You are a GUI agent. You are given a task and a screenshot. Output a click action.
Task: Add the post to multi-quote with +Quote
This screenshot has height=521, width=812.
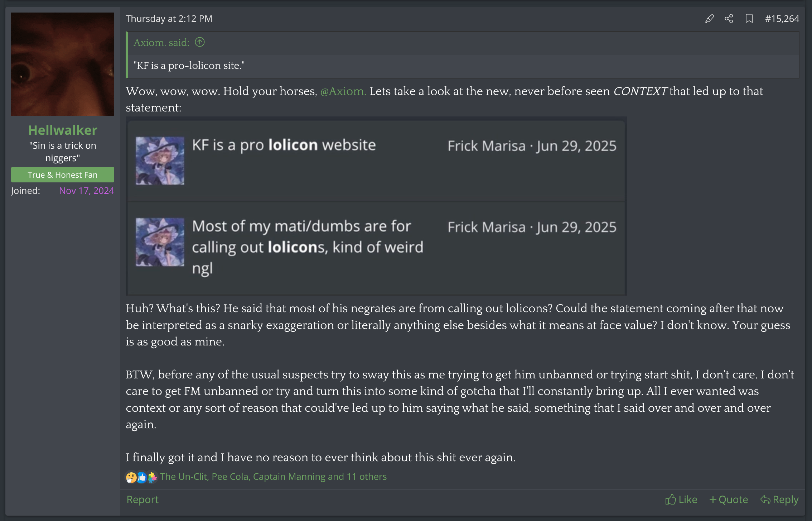click(729, 499)
